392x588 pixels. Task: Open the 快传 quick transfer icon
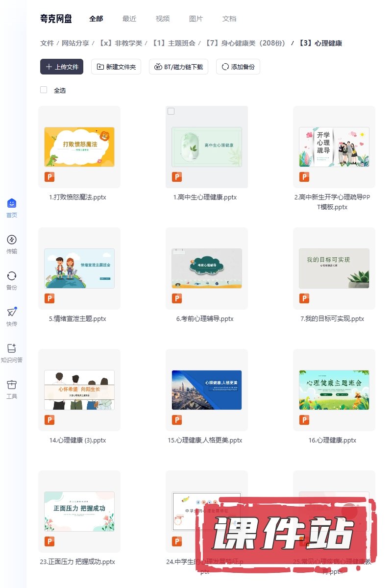coord(12,312)
